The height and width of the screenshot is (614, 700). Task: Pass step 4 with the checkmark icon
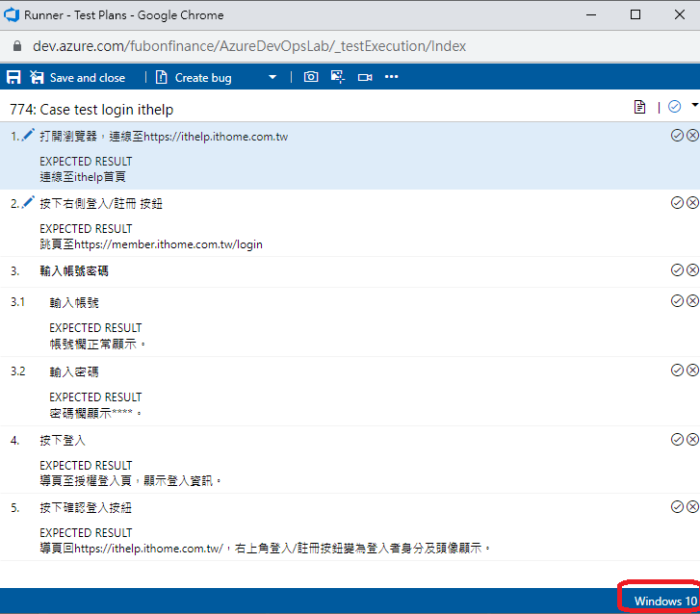pyautogui.click(x=677, y=440)
